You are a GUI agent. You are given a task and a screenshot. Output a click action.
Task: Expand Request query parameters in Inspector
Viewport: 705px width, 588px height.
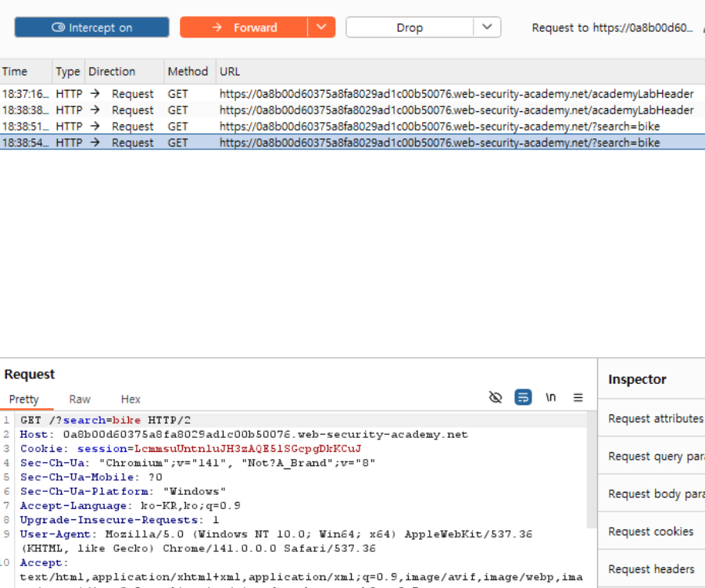click(x=652, y=456)
